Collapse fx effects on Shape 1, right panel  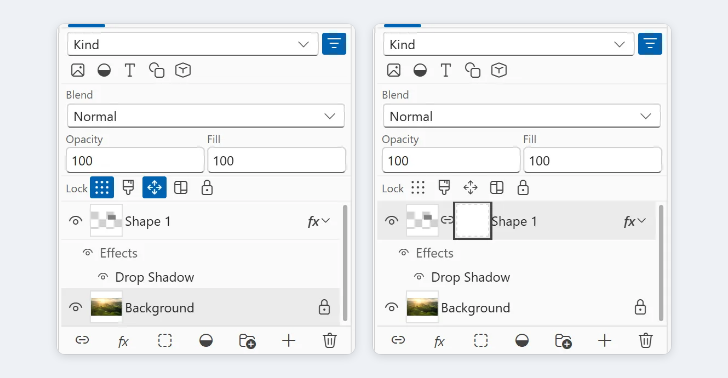[x=634, y=222]
